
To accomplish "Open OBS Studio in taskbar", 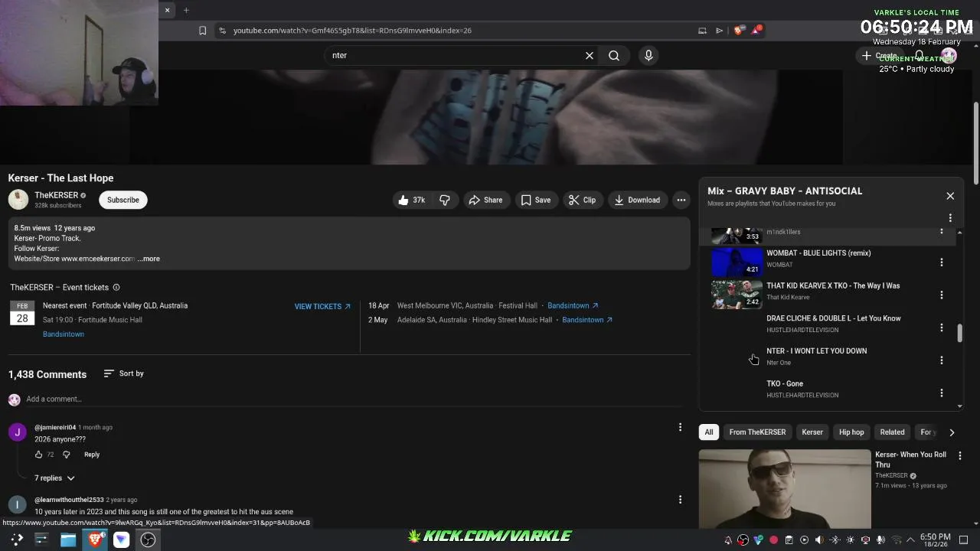I will (148, 540).
